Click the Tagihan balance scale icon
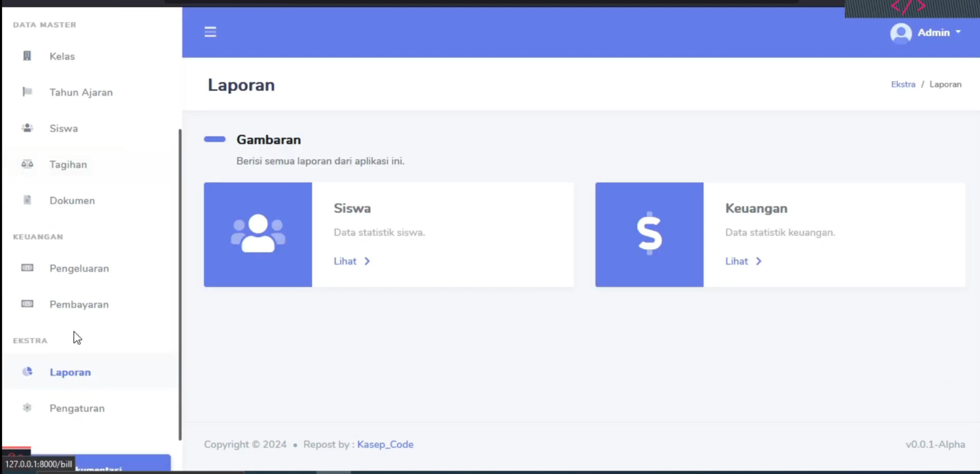This screenshot has height=474, width=980. tap(27, 164)
